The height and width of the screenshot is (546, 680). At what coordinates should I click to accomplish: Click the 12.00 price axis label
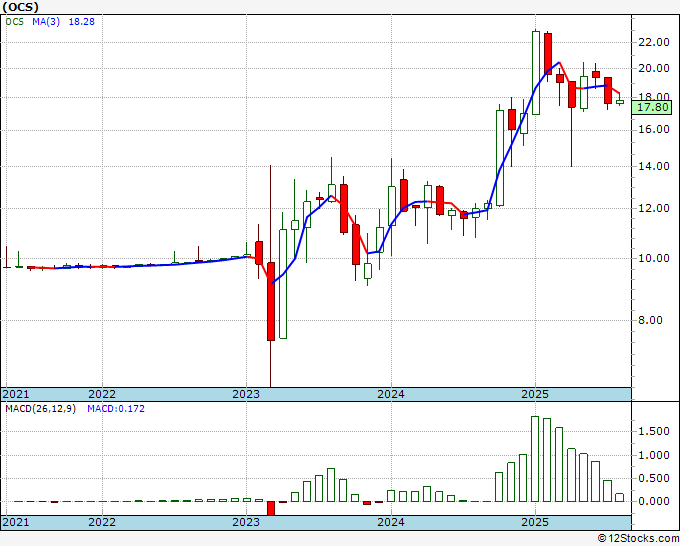[654, 208]
